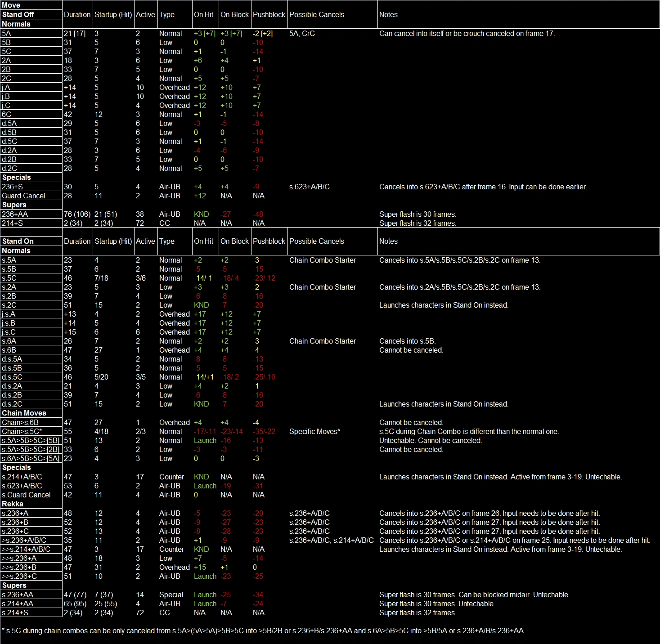This screenshot has width=660, height=644.
Task: Click the "5A" move name cell
Action: [x=31, y=33]
